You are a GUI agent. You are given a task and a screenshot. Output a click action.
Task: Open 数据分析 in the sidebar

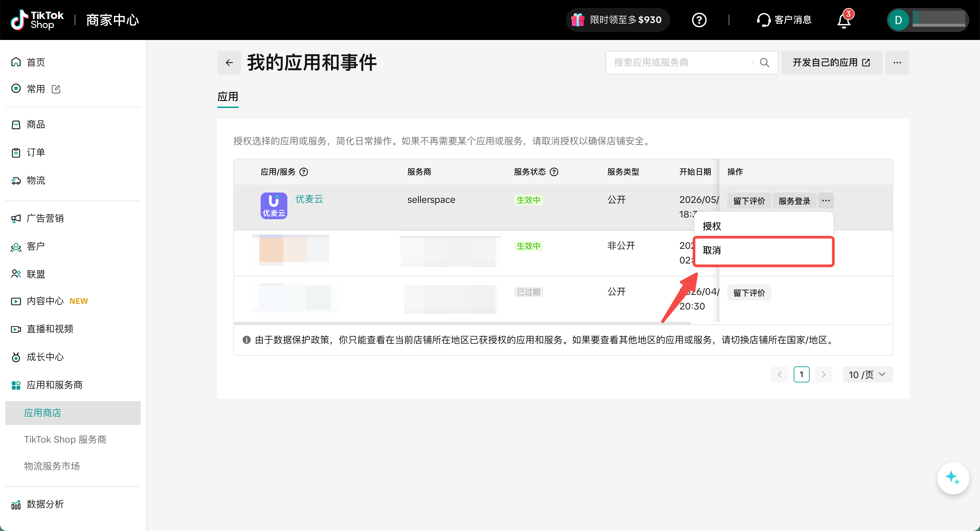[73, 504]
